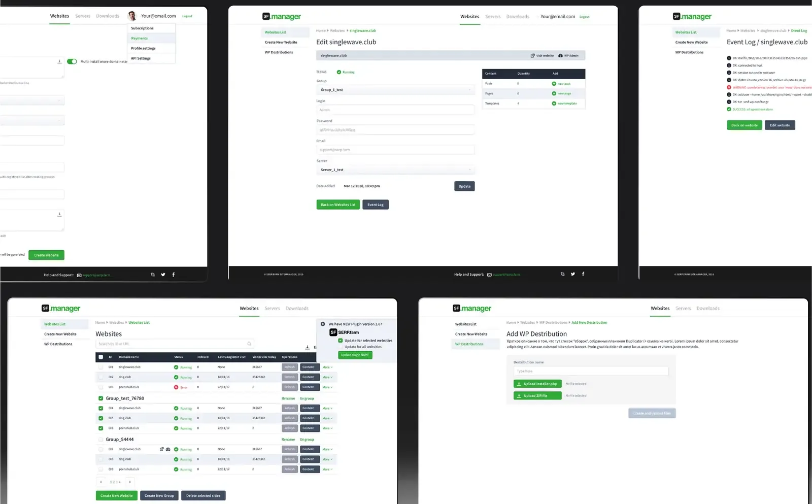The width and height of the screenshot is (812, 504).
Task: Open Servers tab in Websites list window
Action: (x=272, y=309)
